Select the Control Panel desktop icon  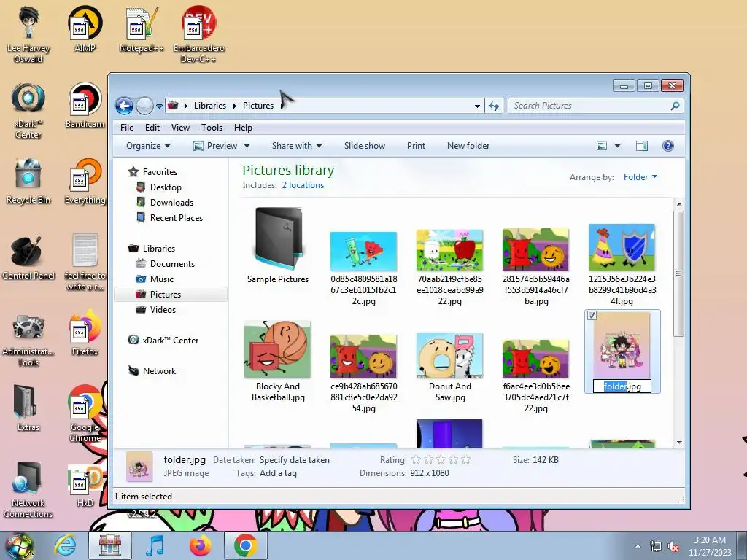coord(28,257)
